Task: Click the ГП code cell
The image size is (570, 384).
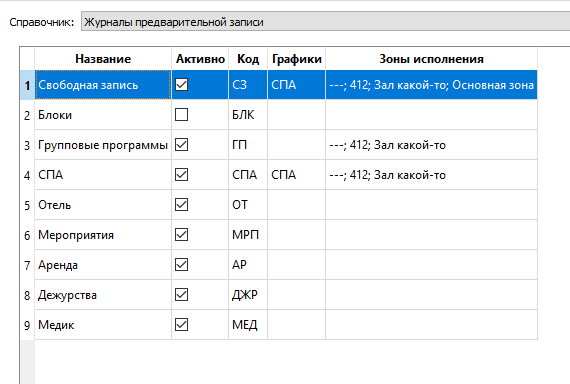Action: [248, 145]
